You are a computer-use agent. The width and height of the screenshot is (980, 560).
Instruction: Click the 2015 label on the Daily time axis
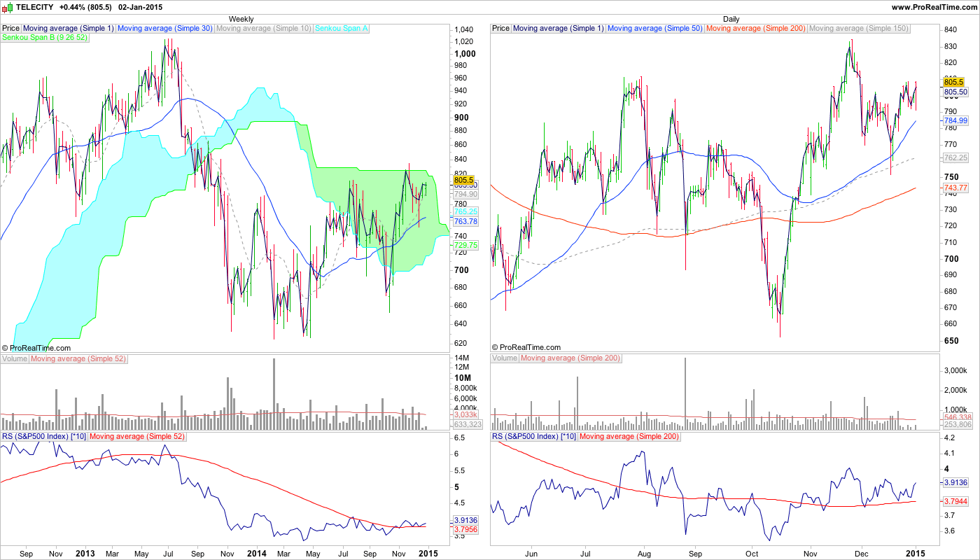915,553
